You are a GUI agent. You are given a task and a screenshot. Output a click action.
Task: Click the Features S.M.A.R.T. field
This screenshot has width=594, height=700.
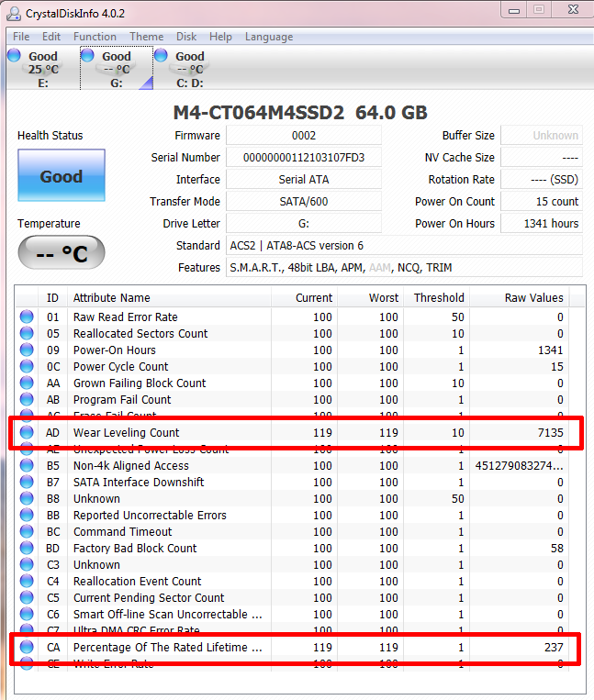(x=404, y=267)
